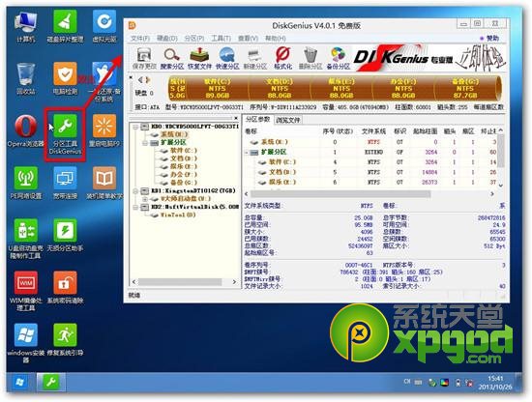Click the 删除分区 (Delete Partition) trash icon
This screenshot has height=402, width=532.
310,58
